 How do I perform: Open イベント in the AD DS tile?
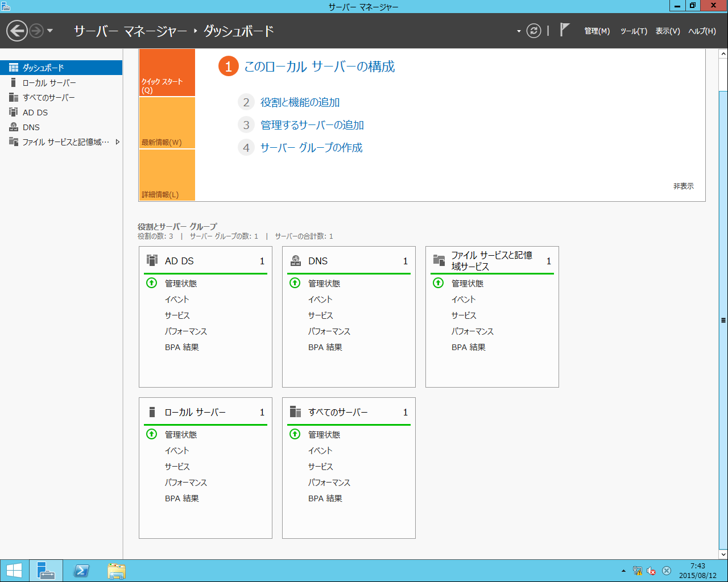click(177, 300)
